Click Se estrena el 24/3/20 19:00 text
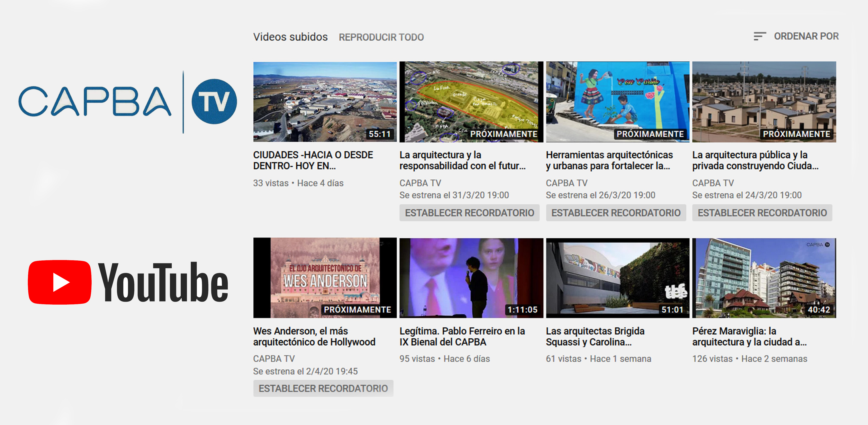 click(x=747, y=195)
